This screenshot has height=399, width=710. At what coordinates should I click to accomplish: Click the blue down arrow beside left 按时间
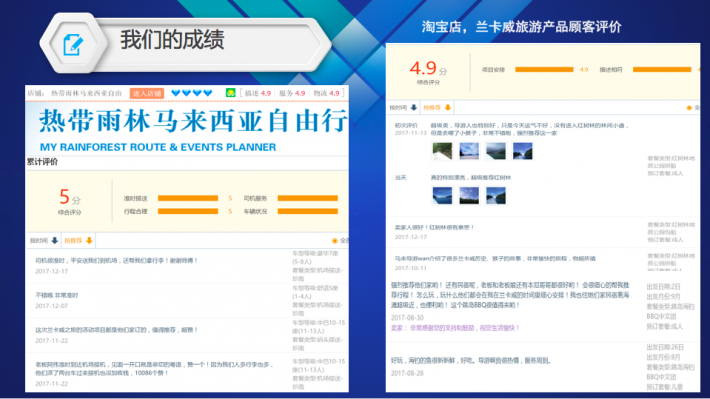[x=55, y=240]
